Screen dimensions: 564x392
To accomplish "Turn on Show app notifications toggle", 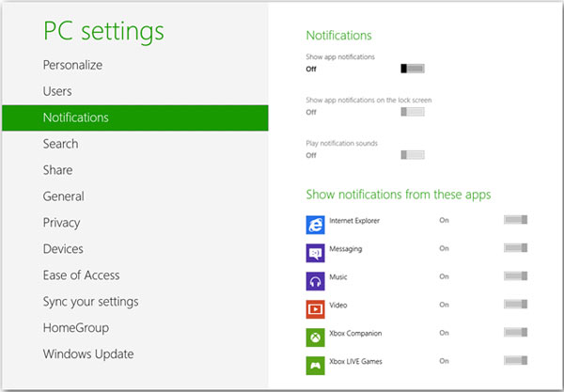I will pos(413,69).
